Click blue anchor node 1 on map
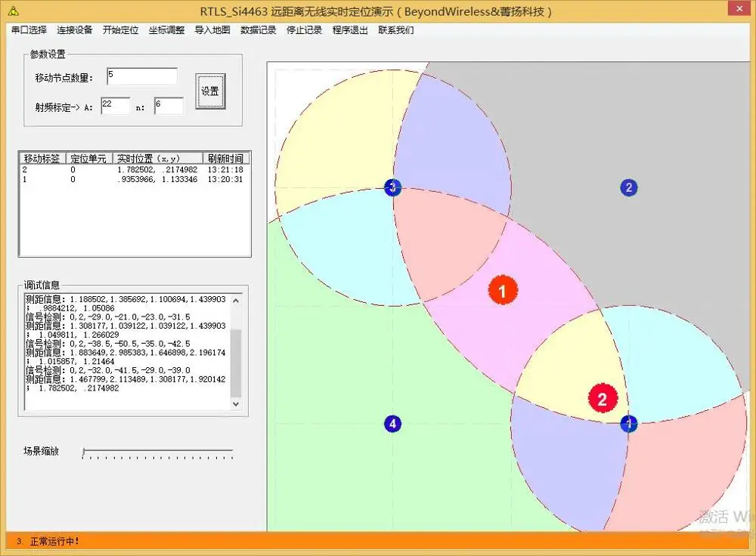 point(629,424)
